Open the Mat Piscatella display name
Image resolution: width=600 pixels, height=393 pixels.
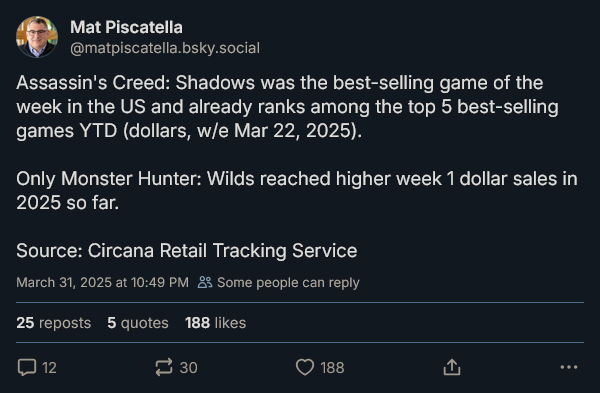[x=126, y=27]
